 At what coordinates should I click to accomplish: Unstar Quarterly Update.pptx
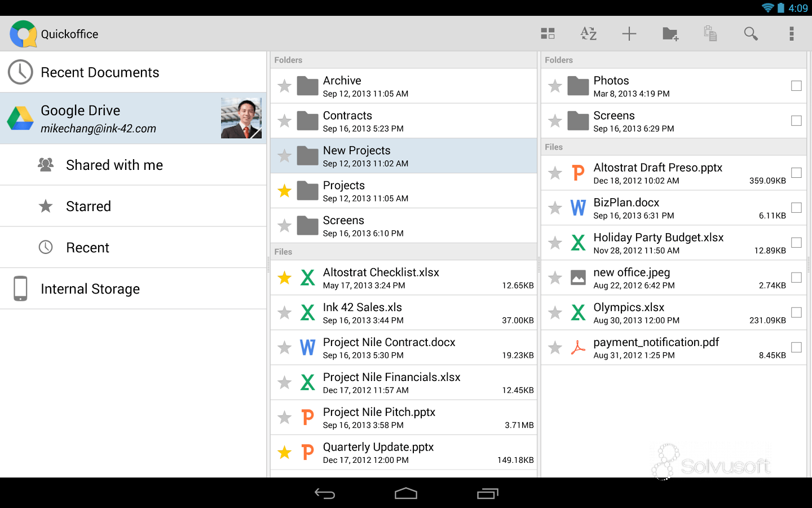coord(284,452)
